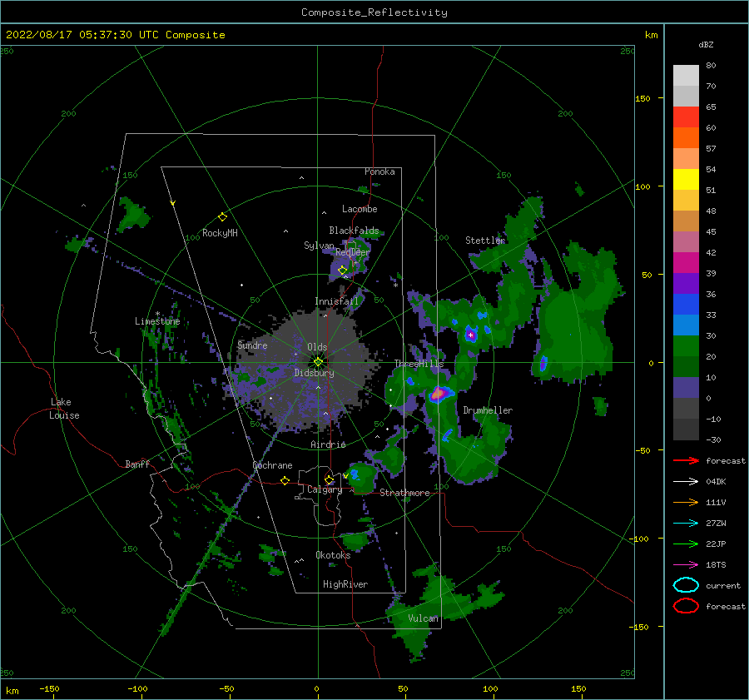
Task: Click the Innisfail town label
Action: (336, 301)
